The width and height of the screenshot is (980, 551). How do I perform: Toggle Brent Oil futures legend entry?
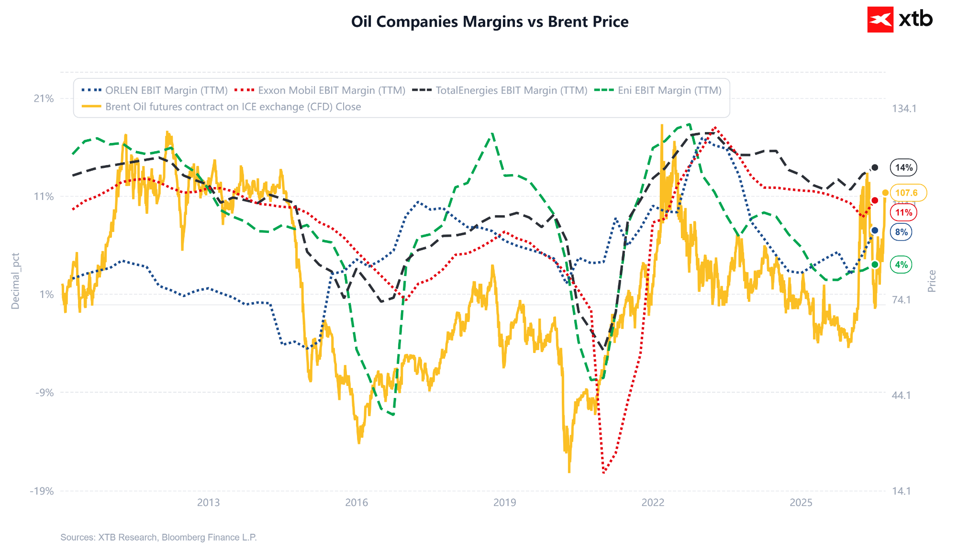point(221,107)
